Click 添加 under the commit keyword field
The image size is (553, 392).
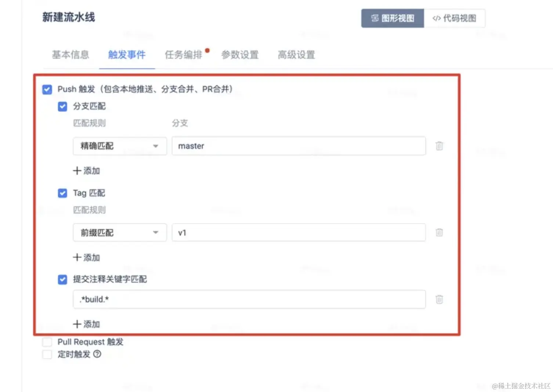(87, 324)
